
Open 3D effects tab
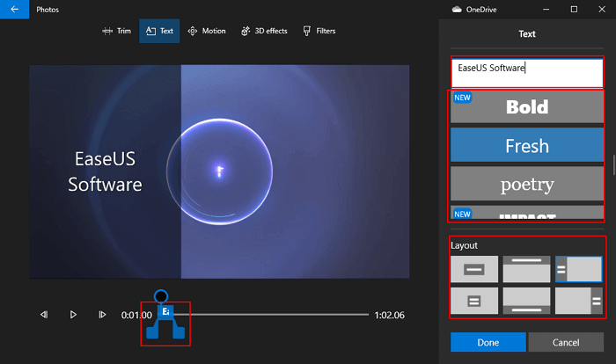coord(264,31)
